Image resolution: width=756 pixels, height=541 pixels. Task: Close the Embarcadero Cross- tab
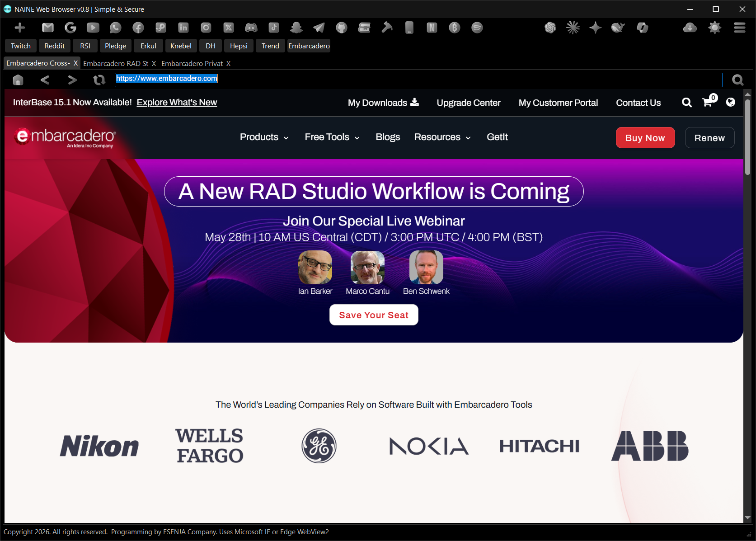point(75,63)
